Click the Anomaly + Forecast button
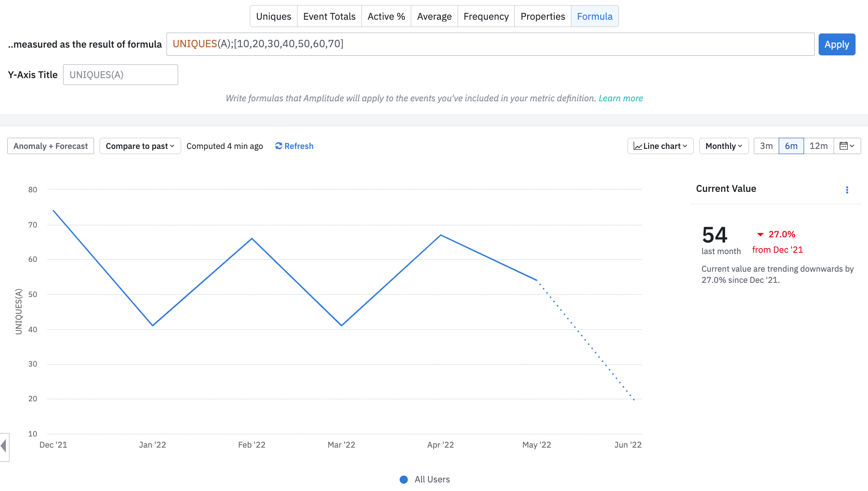868x491 pixels. pyautogui.click(x=51, y=146)
